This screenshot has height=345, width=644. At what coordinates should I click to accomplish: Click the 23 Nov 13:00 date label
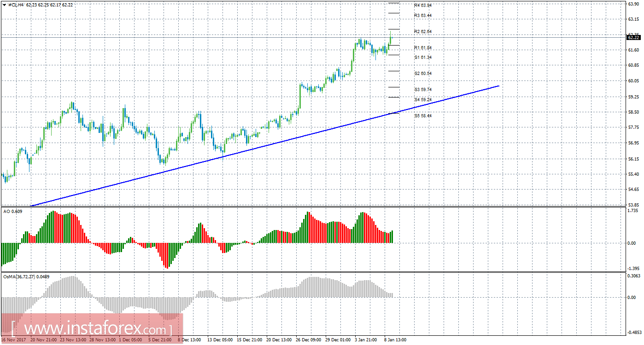click(74, 340)
